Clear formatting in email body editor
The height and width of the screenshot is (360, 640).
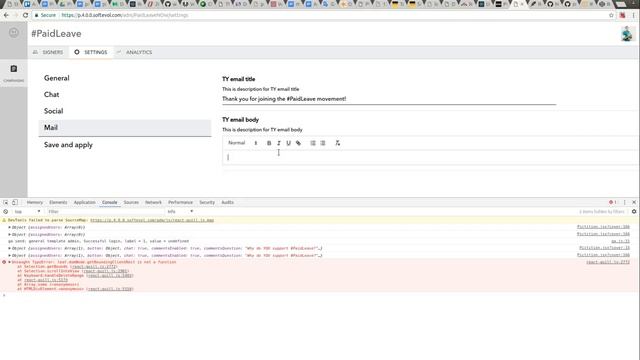pos(338,143)
